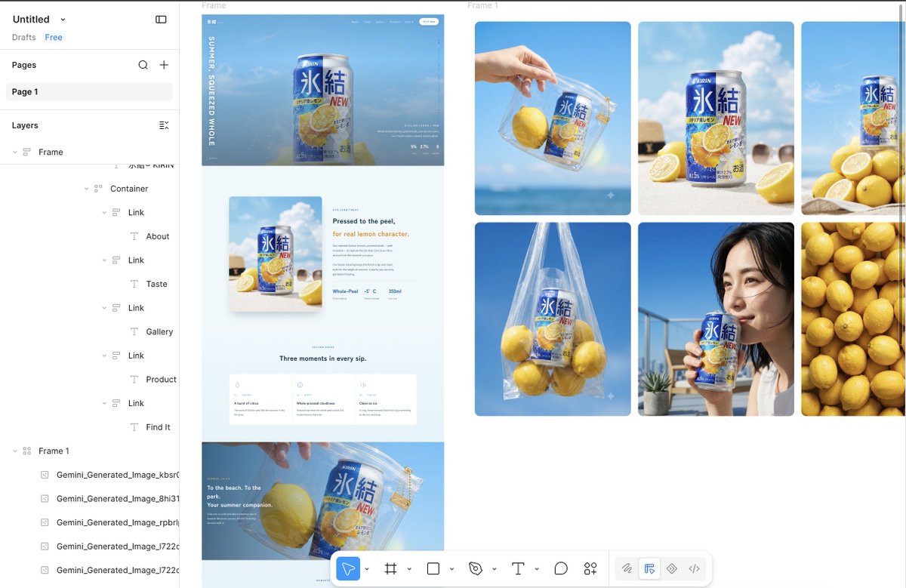Select the Gallery text layer
Screen dimensions: 906x588
pos(159,332)
